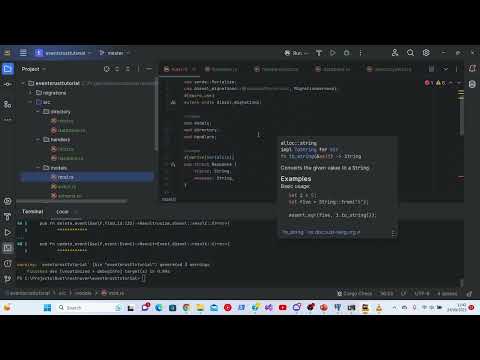This screenshot has height=360, width=480.
Task: Collapse the models folder in tree
Action: point(38,168)
